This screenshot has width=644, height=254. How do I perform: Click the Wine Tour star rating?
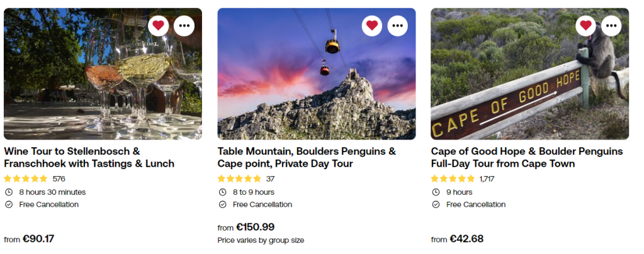26,179
